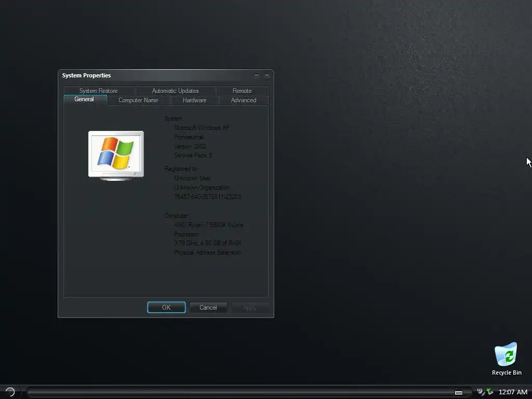
Task: Click the 'Professional' edition text
Action: tap(189, 137)
